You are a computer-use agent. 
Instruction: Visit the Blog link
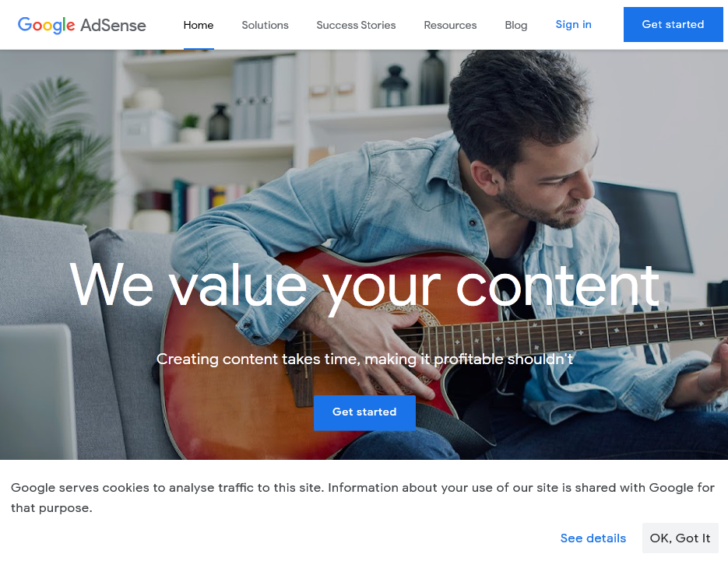tap(515, 25)
